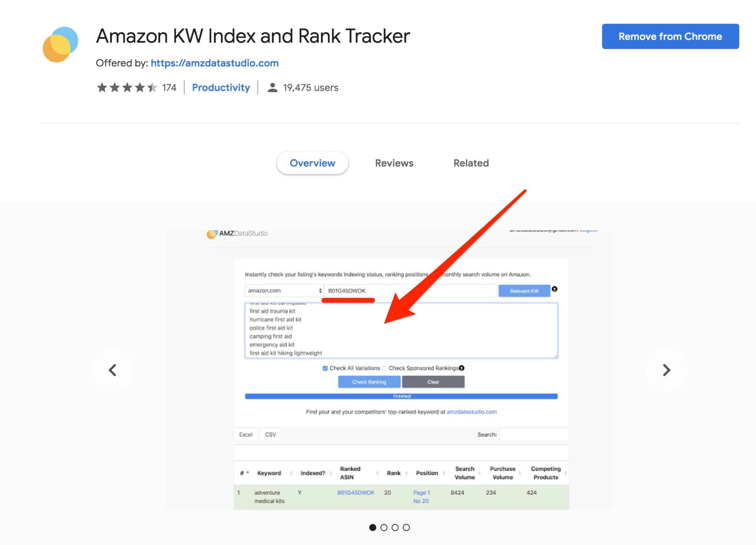Click the Check Ranking action icon
The height and width of the screenshot is (545, 756).
tap(368, 383)
